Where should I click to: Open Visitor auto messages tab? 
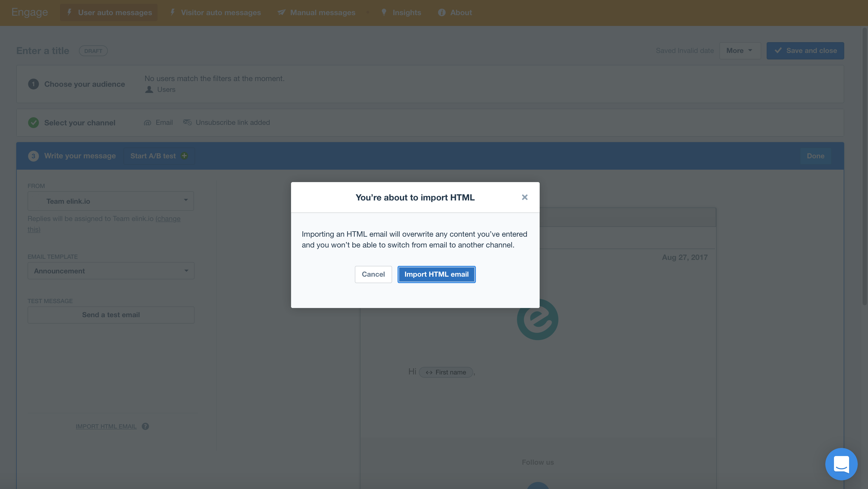coord(215,12)
